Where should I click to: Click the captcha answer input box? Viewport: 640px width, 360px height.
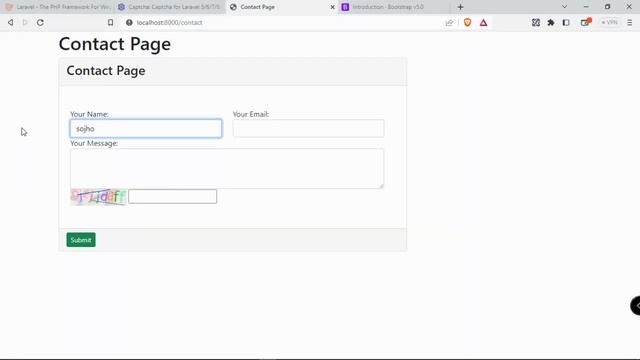pyautogui.click(x=173, y=196)
